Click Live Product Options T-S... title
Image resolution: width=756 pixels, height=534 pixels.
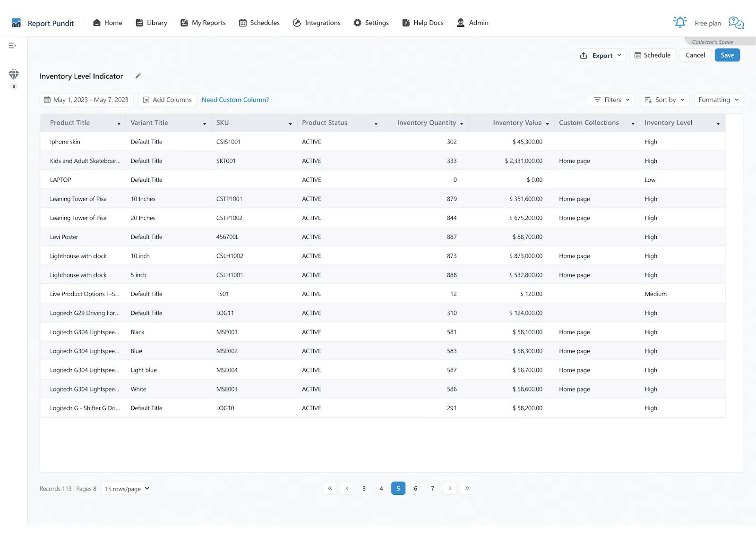pos(85,294)
